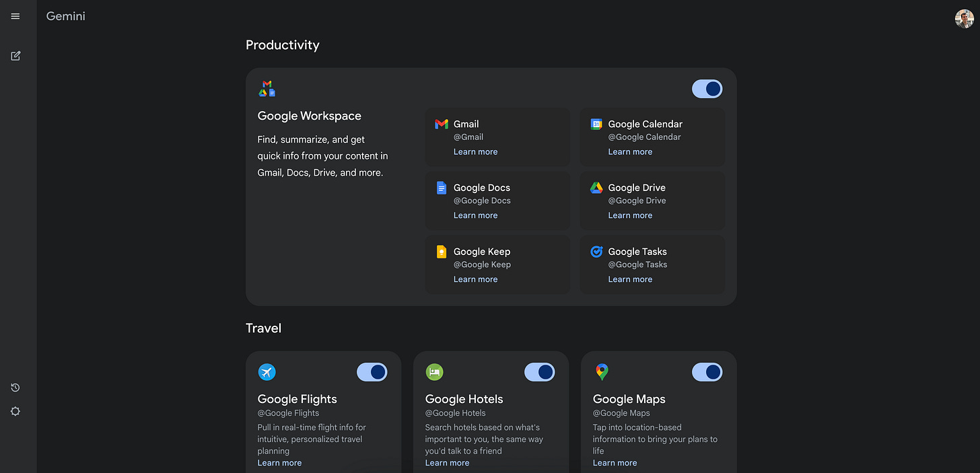Click the Google Workspace combined apps icon
Screen dimensions: 980x473
(267, 88)
